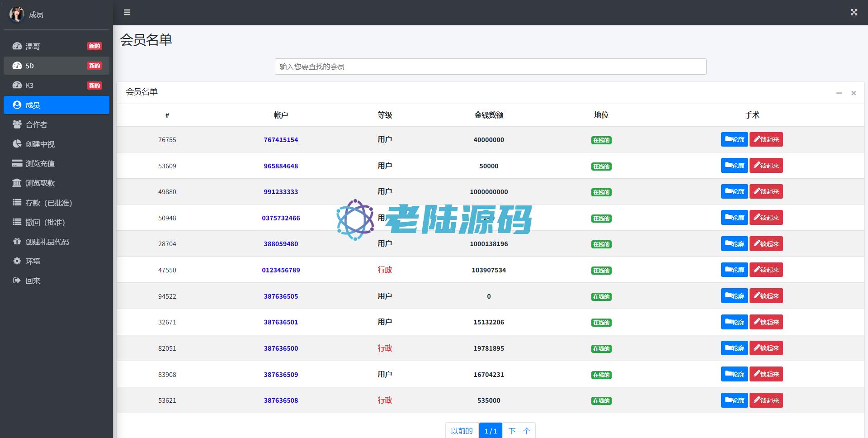The width and height of the screenshot is (868, 438).
Task: Click 锁起来 button for account 0123456789
Action: pyautogui.click(x=766, y=270)
